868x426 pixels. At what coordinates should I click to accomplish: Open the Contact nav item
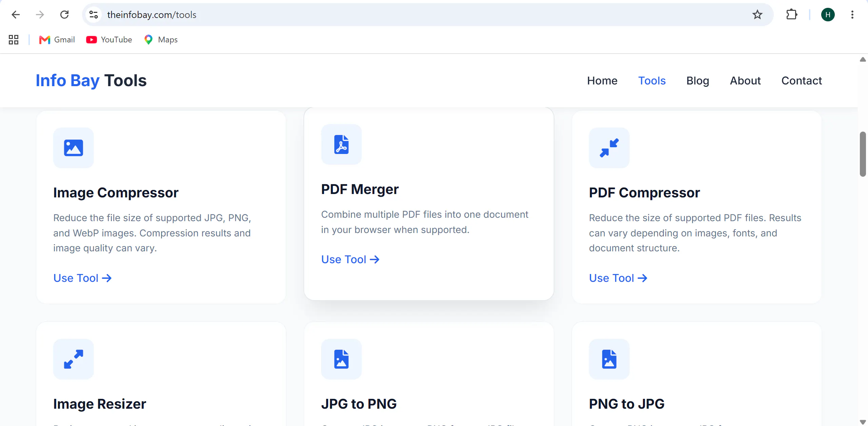(x=802, y=81)
